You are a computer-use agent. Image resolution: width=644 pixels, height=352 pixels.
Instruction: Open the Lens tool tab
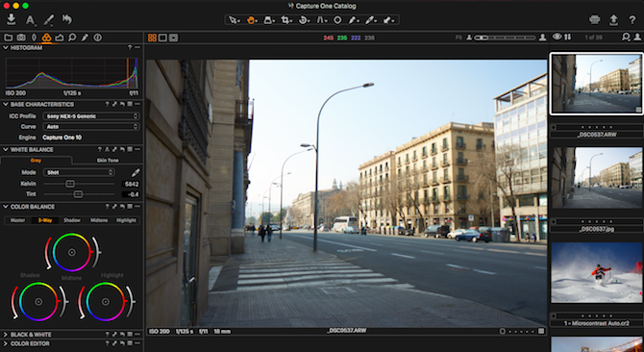click(34, 38)
